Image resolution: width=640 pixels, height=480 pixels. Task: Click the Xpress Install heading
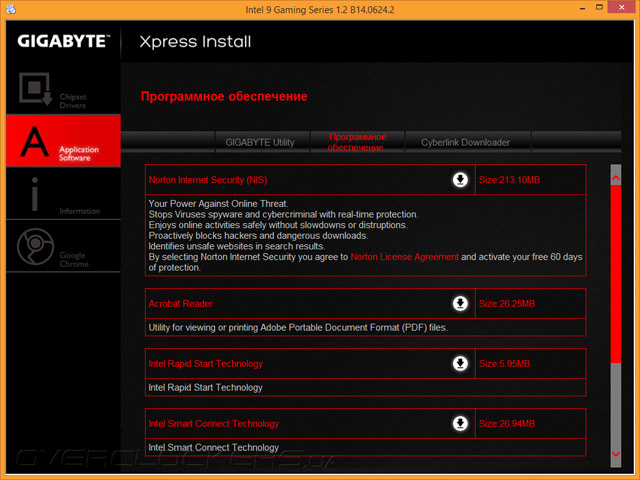(195, 42)
